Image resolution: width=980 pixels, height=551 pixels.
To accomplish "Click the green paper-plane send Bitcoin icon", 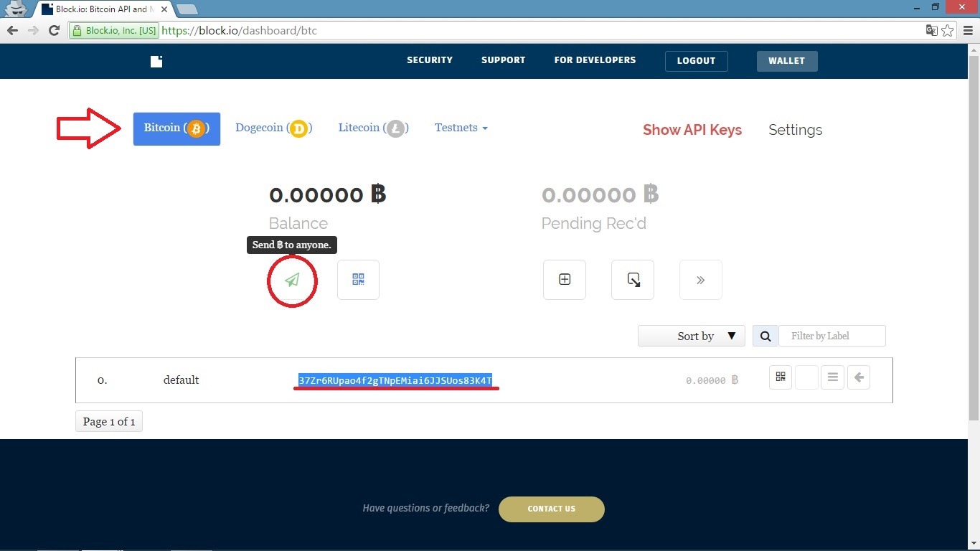I will tap(292, 280).
